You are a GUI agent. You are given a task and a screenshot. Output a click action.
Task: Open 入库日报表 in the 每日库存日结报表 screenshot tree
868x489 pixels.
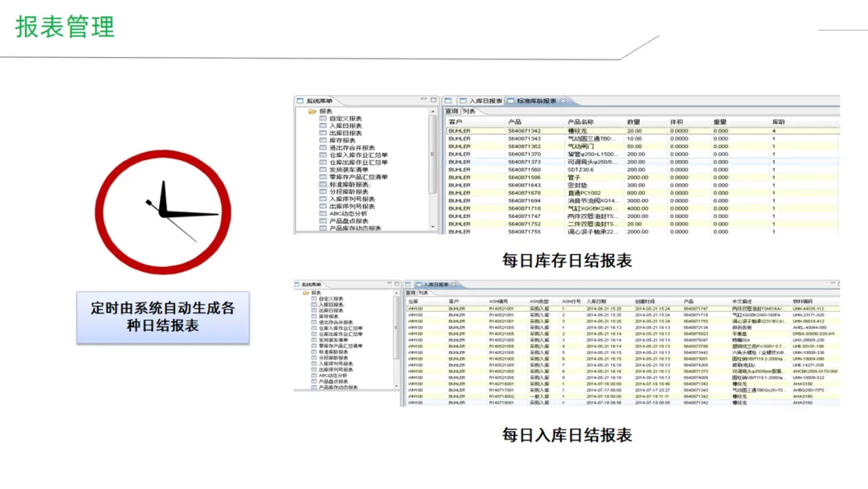click(x=346, y=125)
